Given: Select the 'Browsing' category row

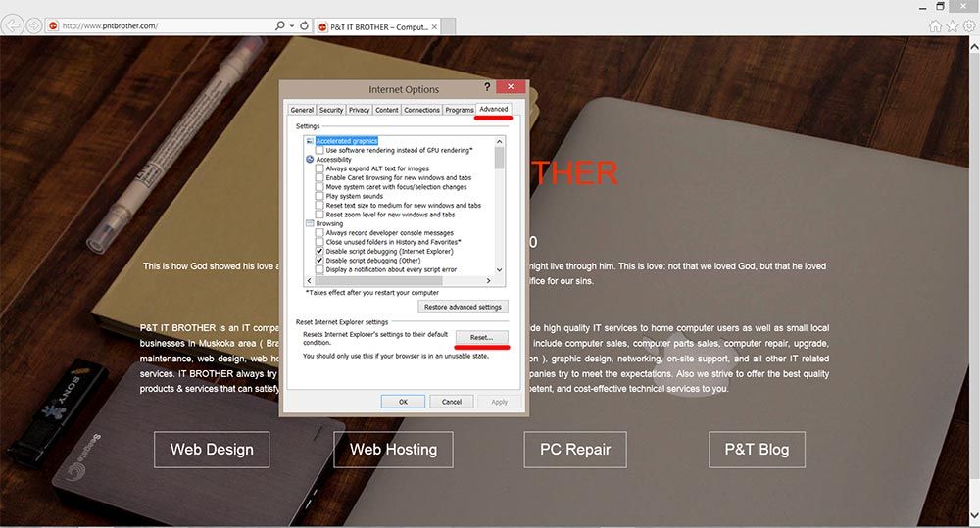Looking at the screenshot, I should pos(329,223).
